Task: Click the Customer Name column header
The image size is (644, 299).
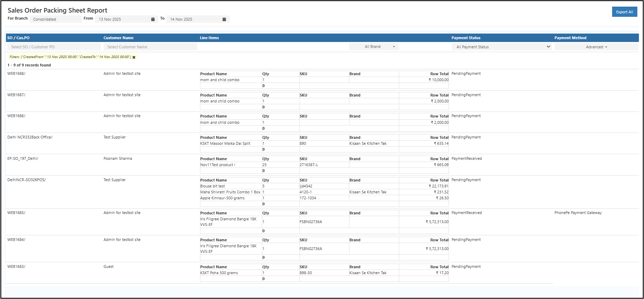Action: pyautogui.click(x=118, y=38)
